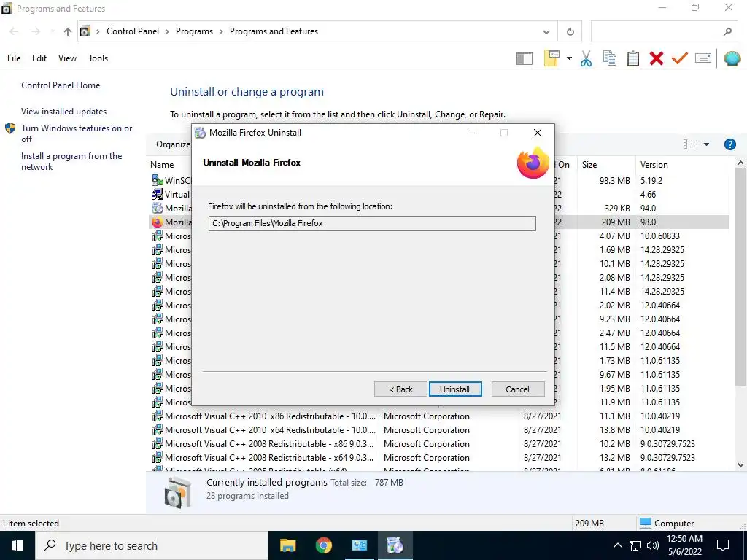Close the Mozilla Firefox Uninstall dialog
Screen dimensions: 747x560
[x=538, y=133]
